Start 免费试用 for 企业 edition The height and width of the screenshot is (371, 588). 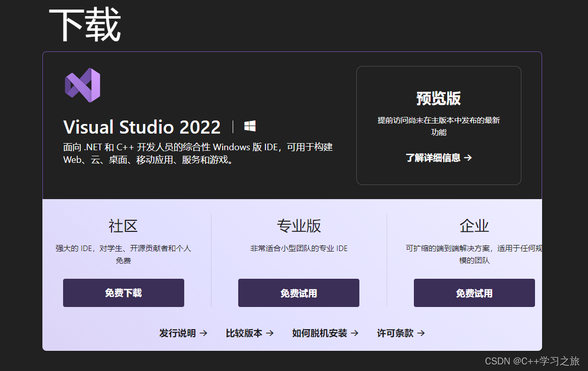coord(474,293)
